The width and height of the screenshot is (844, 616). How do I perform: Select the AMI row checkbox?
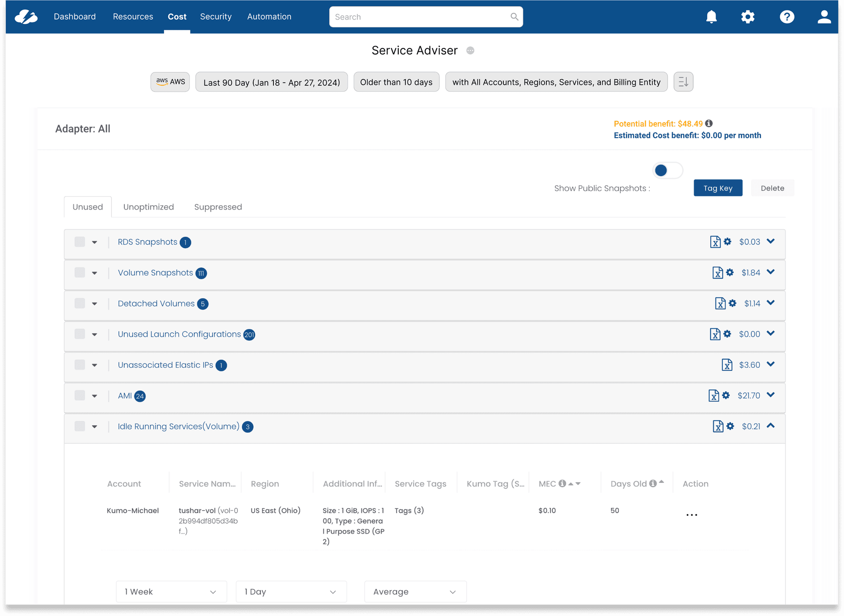80,395
